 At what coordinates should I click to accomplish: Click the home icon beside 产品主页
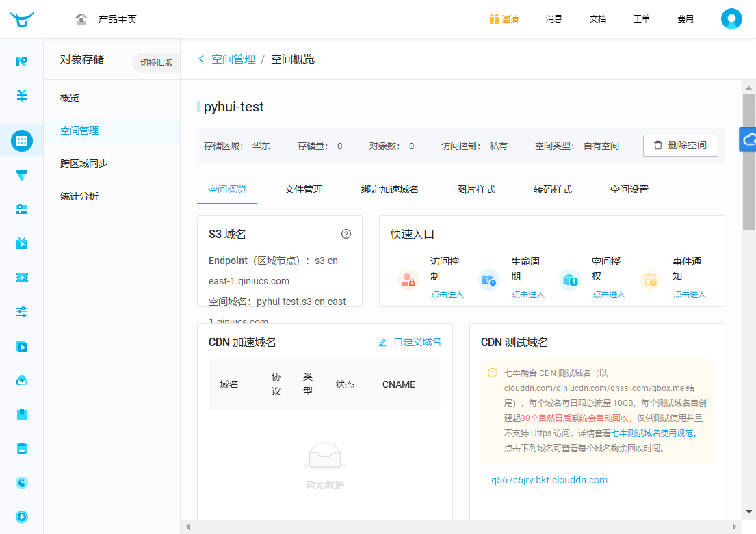point(81,19)
